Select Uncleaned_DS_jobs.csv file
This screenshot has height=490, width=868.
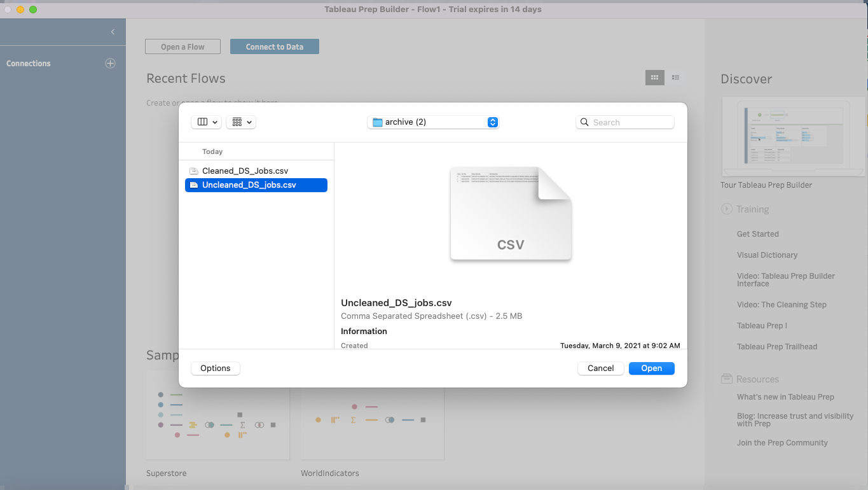[x=256, y=185]
